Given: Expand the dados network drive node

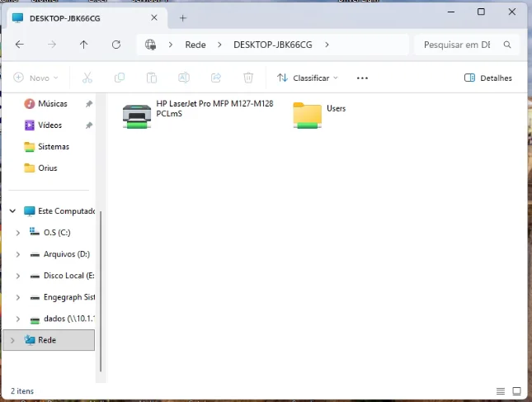Looking at the screenshot, I should (x=18, y=319).
